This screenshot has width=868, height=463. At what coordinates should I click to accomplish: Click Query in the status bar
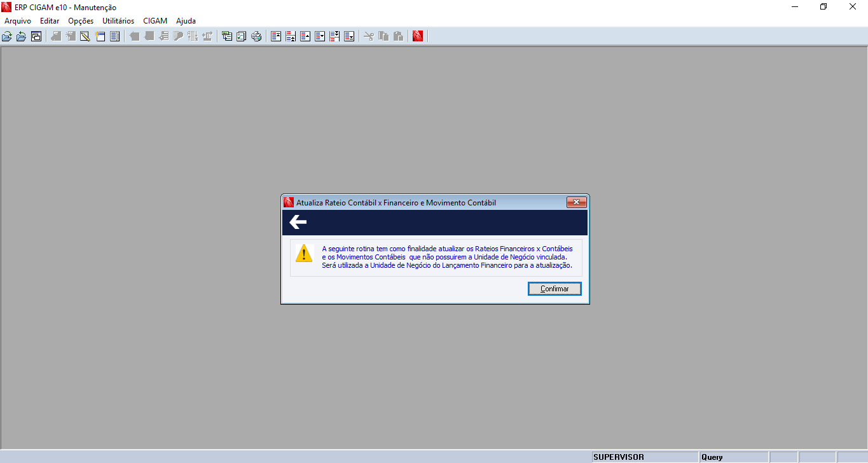(712, 457)
